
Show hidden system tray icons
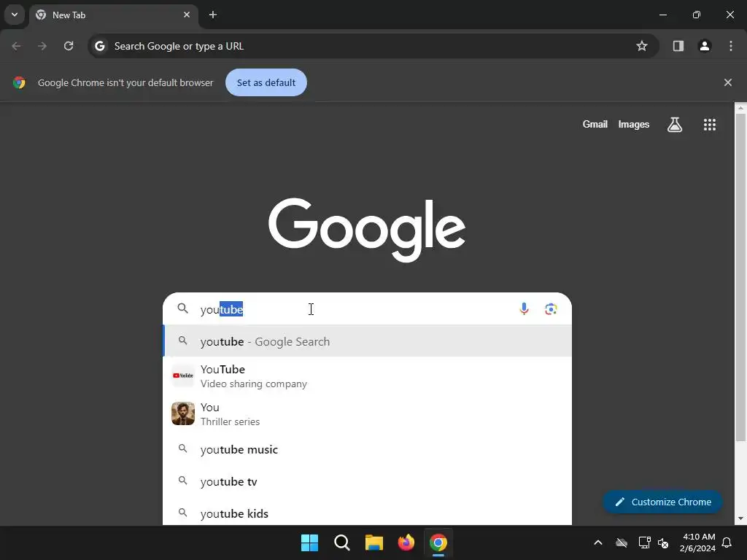(x=598, y=542)
